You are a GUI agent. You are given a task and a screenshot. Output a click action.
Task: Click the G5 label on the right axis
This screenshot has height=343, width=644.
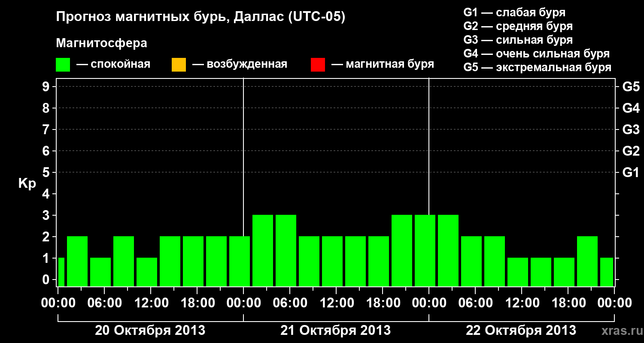pos(631,87)
